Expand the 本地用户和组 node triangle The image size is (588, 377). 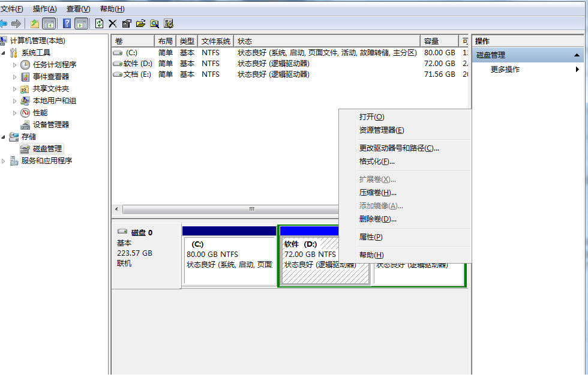(14, 101)
